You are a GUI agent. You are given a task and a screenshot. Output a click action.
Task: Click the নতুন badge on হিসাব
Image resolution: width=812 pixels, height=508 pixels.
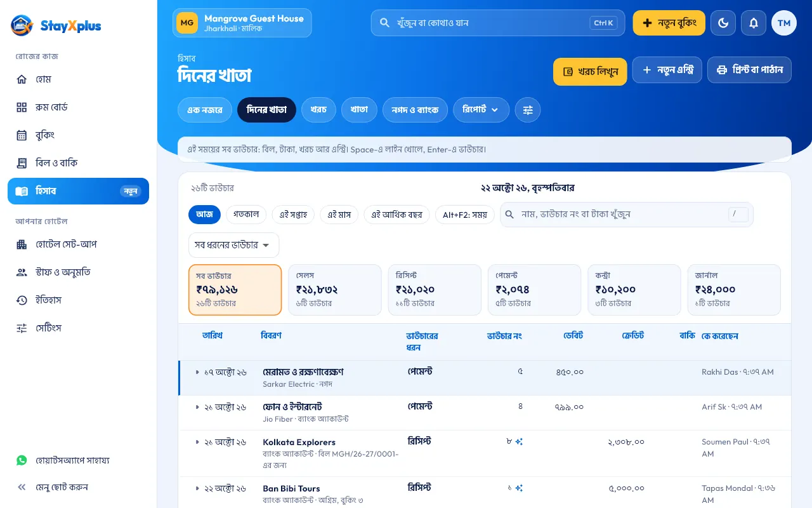point(131,191)
